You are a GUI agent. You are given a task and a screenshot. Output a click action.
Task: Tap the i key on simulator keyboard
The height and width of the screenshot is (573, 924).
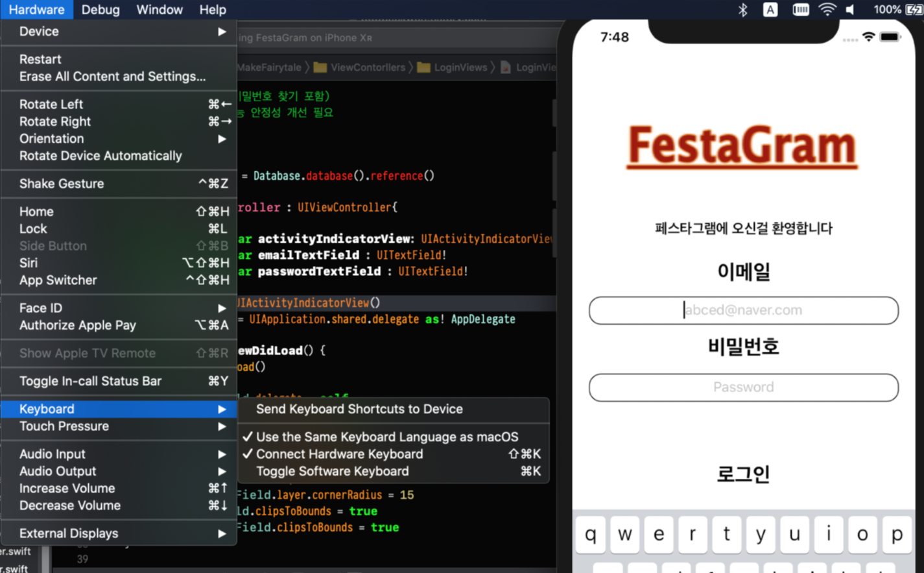pos(829,535)
